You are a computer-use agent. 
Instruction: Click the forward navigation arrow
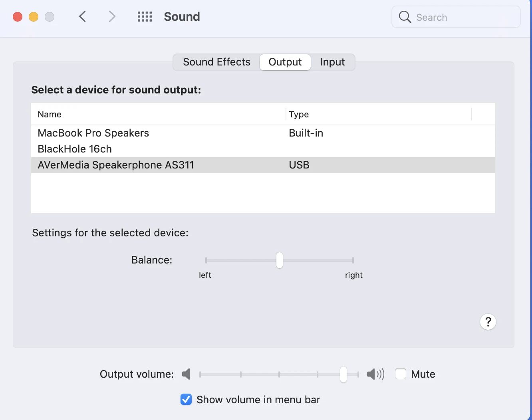pos(112,16)
